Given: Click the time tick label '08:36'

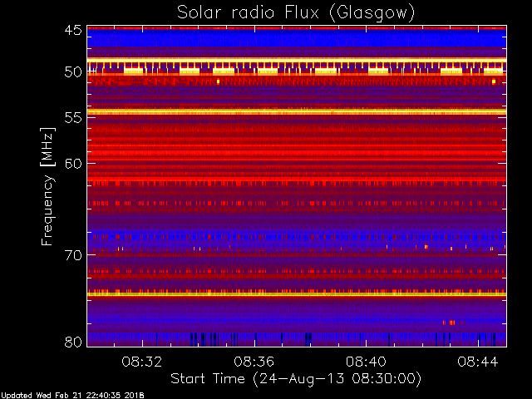Looking at the screenshot, I should click(x=254, y=362).
